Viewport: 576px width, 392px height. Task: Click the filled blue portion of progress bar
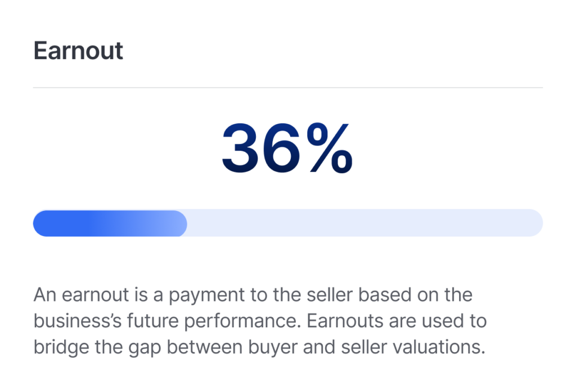click(x=110, y=223)
